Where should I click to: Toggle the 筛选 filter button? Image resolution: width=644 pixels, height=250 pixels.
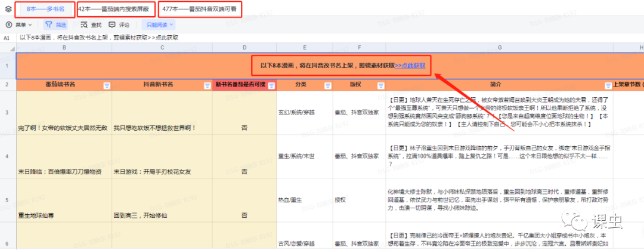point(55,24)
